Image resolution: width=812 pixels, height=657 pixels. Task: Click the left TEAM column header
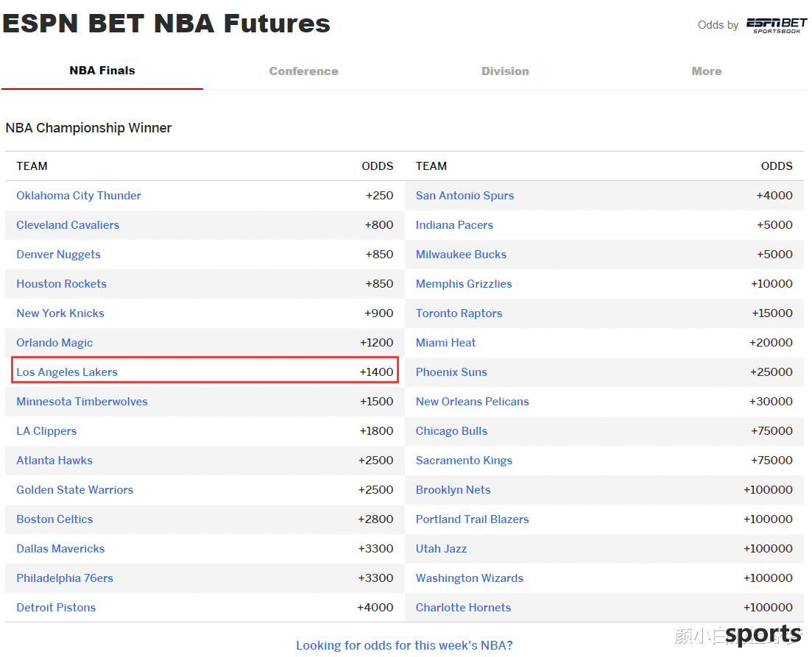[x=32, y=166]
